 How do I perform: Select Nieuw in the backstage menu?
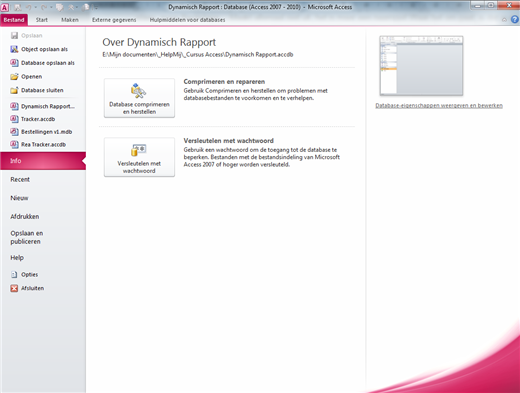(43, 198)
